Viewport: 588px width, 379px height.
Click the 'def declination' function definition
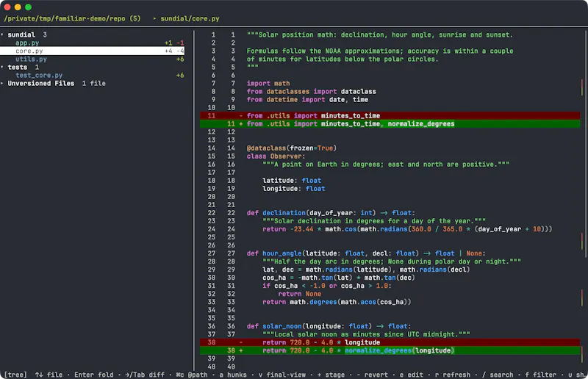point(331,213)
